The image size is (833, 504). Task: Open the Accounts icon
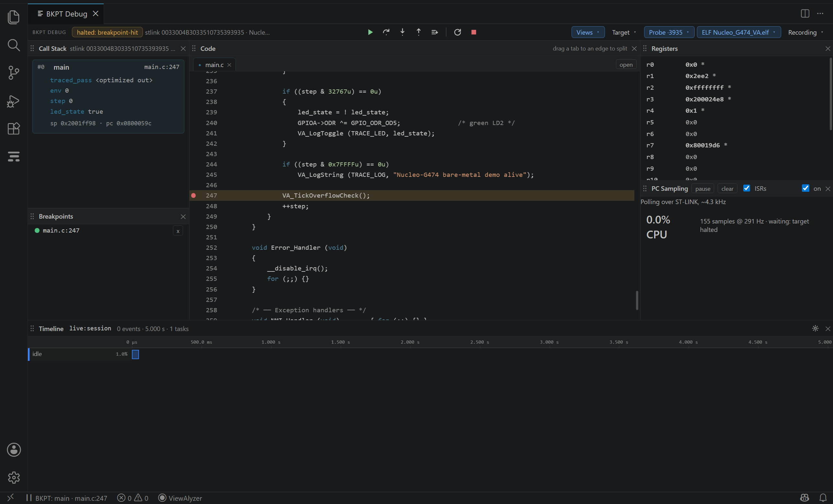[x=14, y=450]
